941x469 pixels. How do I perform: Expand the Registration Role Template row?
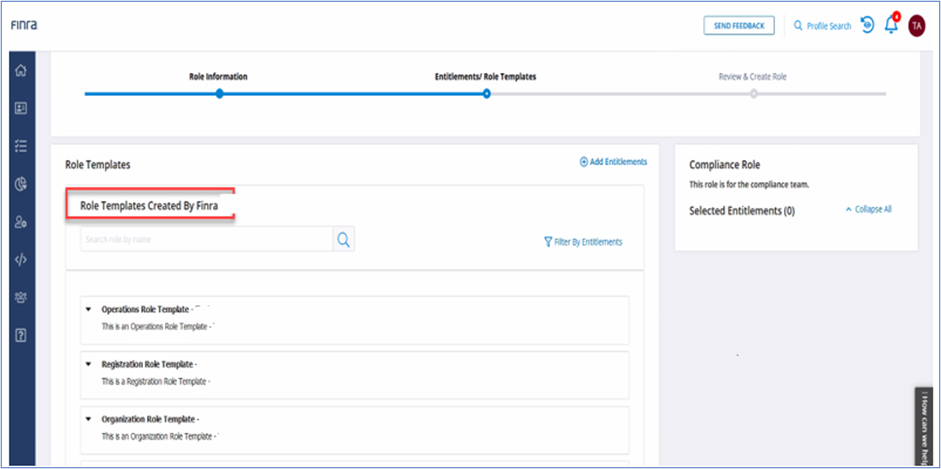click(x=88, y=364)
